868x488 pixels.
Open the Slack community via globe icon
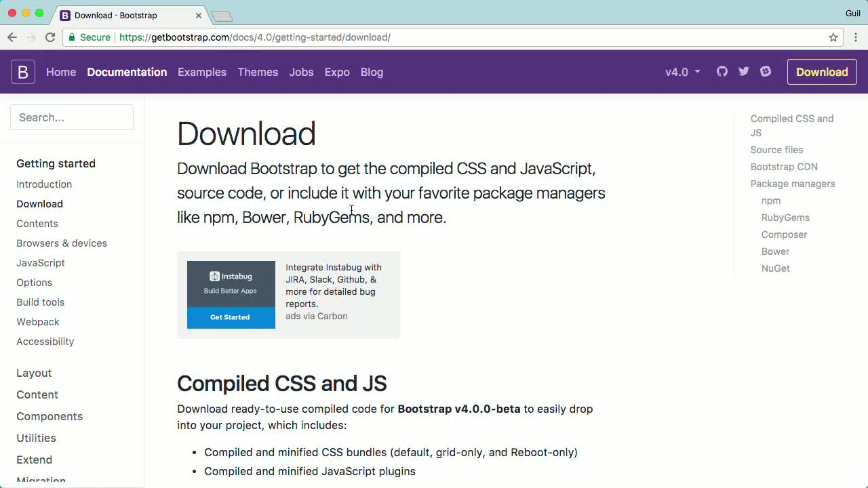coord(766,71)
